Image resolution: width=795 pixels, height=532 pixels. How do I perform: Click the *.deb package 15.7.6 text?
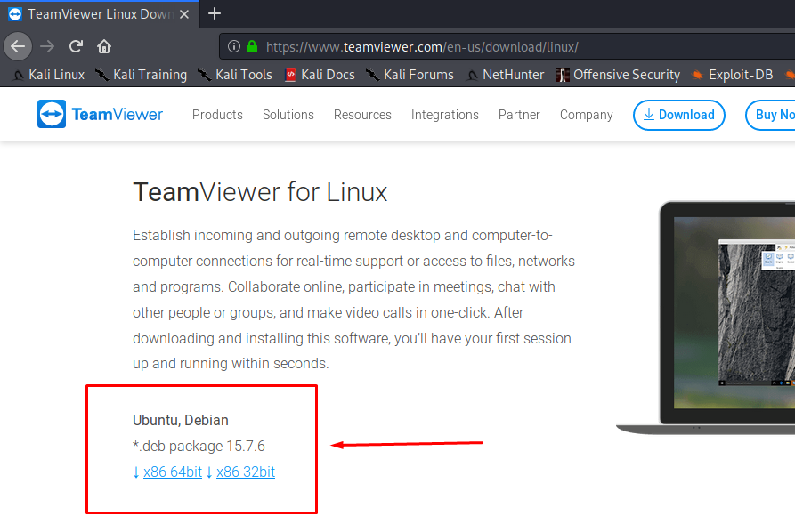tap(199, 446)
